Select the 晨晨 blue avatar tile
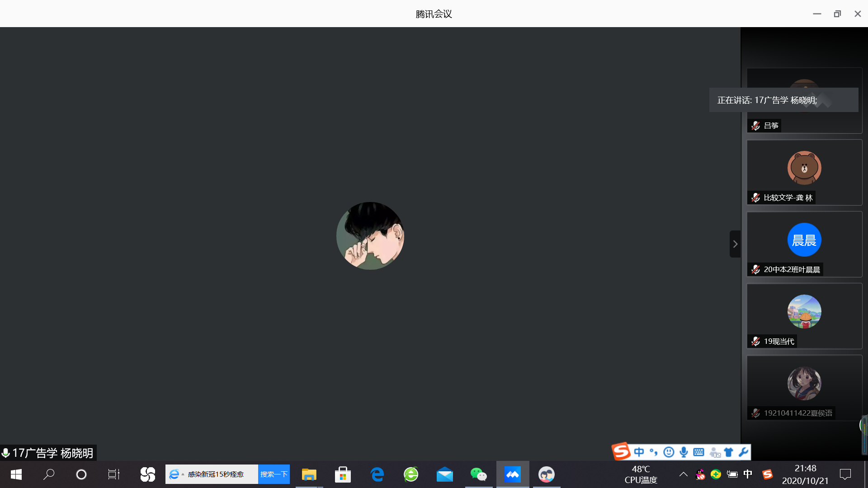This screenshot has height=488, width=868. tap(804, 240)
